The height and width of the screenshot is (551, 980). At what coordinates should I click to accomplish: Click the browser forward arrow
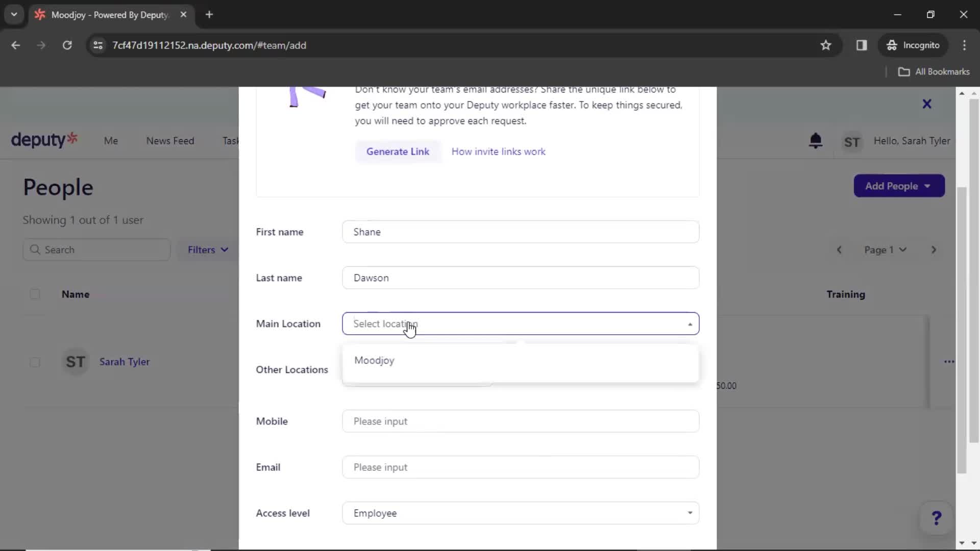click(x=41, y=45)
